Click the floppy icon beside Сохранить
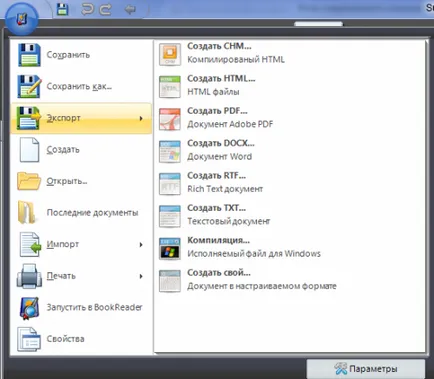 29,55
